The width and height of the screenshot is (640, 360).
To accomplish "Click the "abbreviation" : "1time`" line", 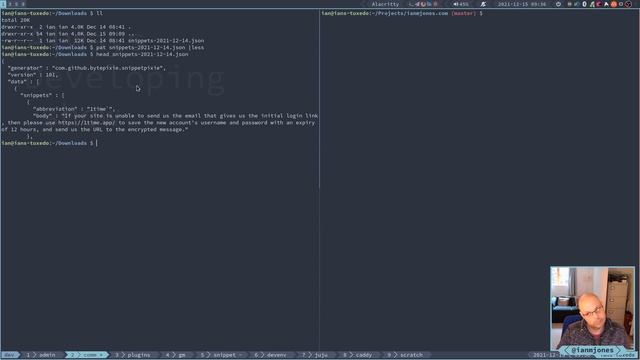I will 74,109.
